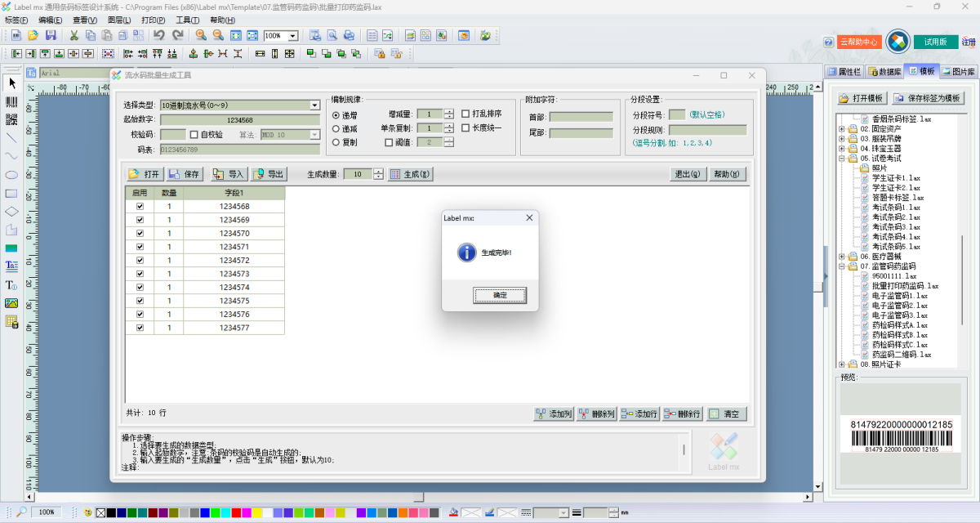This screenshot has height=523, width=980.
Task: Collapse the 07.监管码药监码 folder
Action: click(842, 266)
